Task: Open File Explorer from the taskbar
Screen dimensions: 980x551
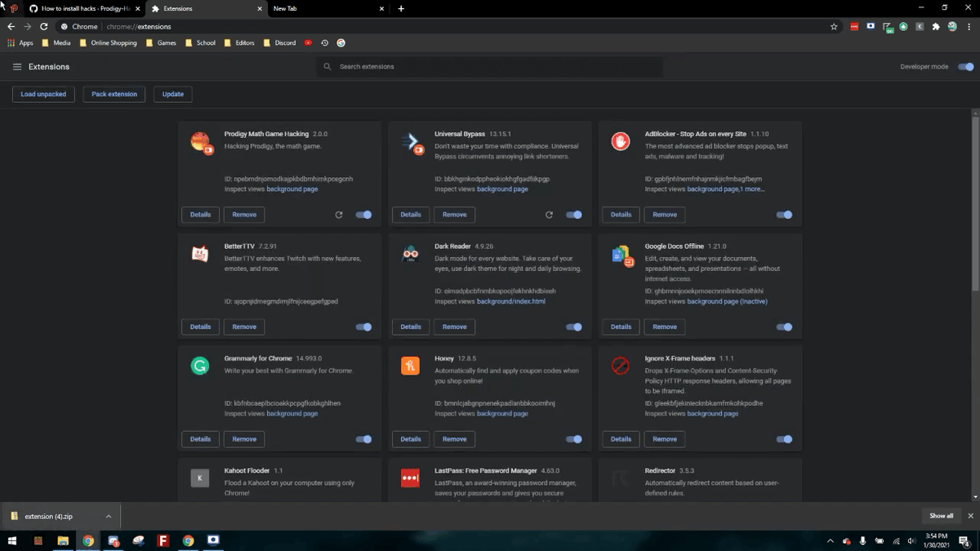Action: pos(63,540)
